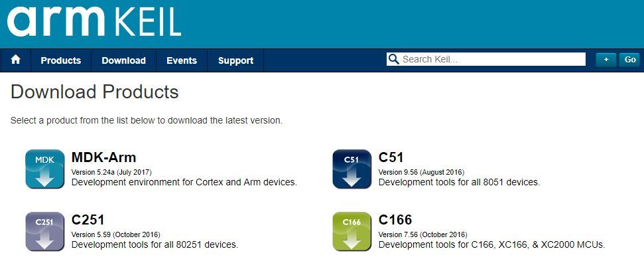Screen dimensions: 644x269
Task: Open the Events menu
Action: [x=181, y=60]
